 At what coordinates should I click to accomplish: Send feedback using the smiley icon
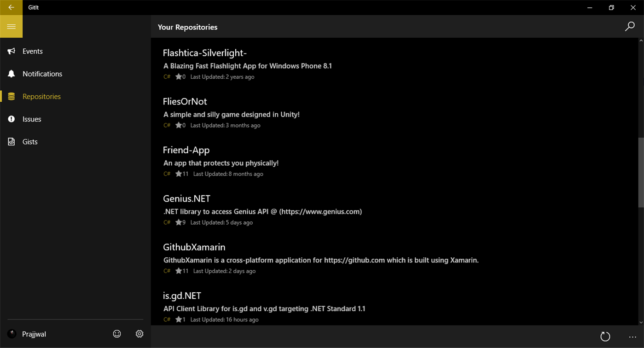coord(117,334)
